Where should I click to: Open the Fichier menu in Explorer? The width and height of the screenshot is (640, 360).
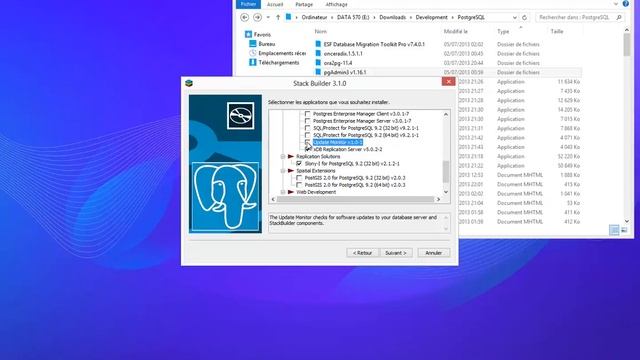pyautogui.click(x=248, y=4)
